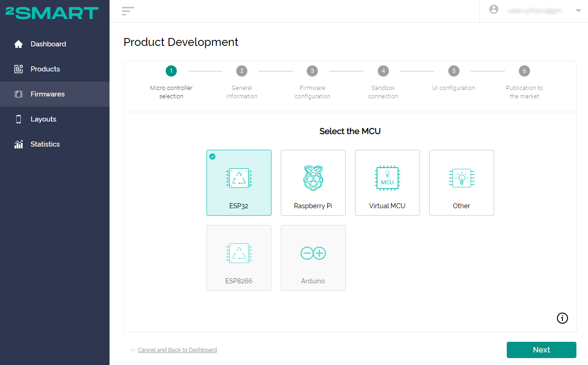588x365 pixels.
Task: Select the ESP32 card label
Action: pyautogui.click(x=239, y=206)
